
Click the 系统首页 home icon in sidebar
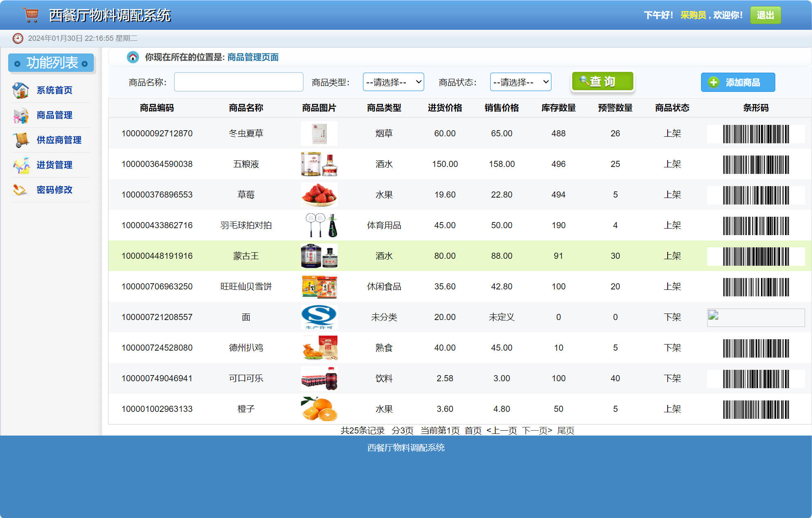pyautogui.click(x=20, y=90)
